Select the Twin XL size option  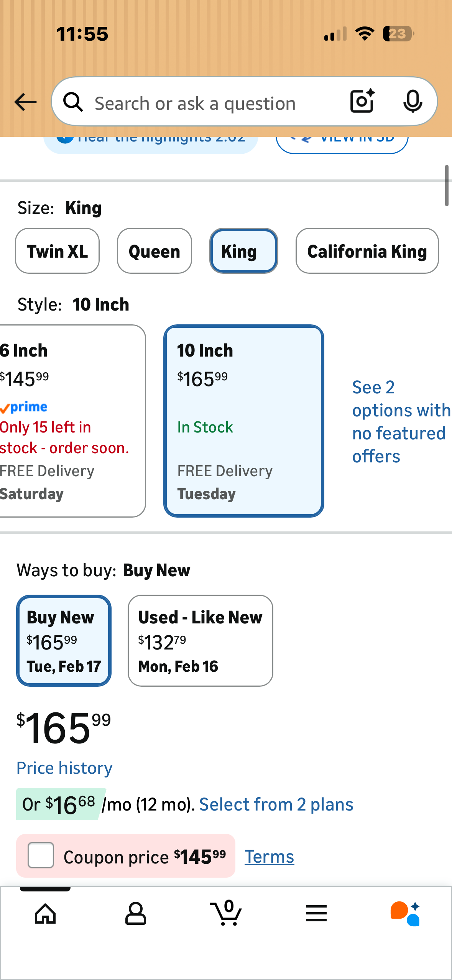(x=57, y=251)
